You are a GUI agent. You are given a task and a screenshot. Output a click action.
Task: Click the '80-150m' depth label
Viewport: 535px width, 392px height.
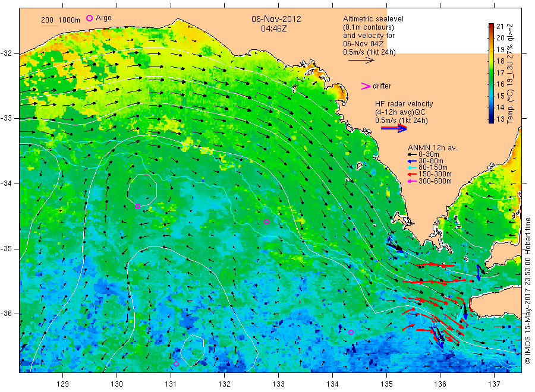(x=433, y=167)
